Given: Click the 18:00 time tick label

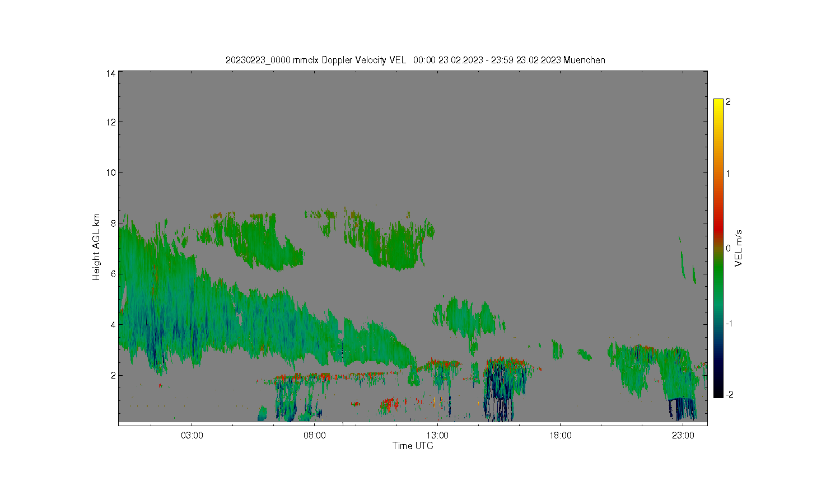Looking at the screenshot, I should 560,435.
